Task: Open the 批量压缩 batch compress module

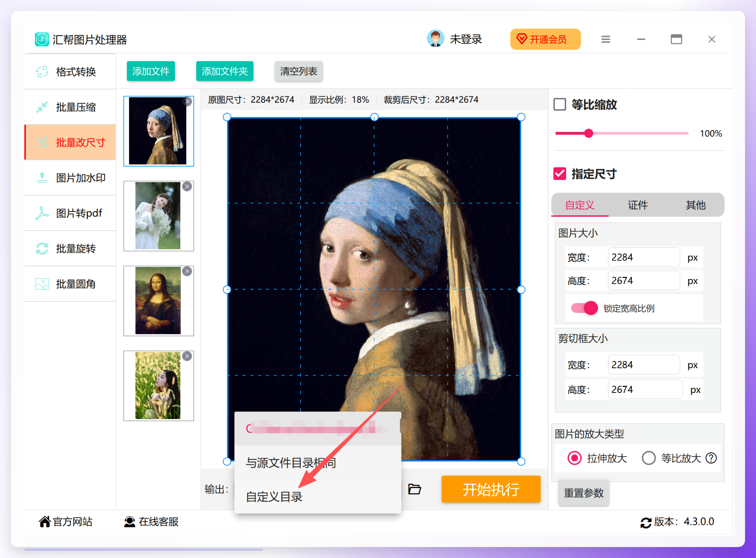Action: tap(70, 107)
